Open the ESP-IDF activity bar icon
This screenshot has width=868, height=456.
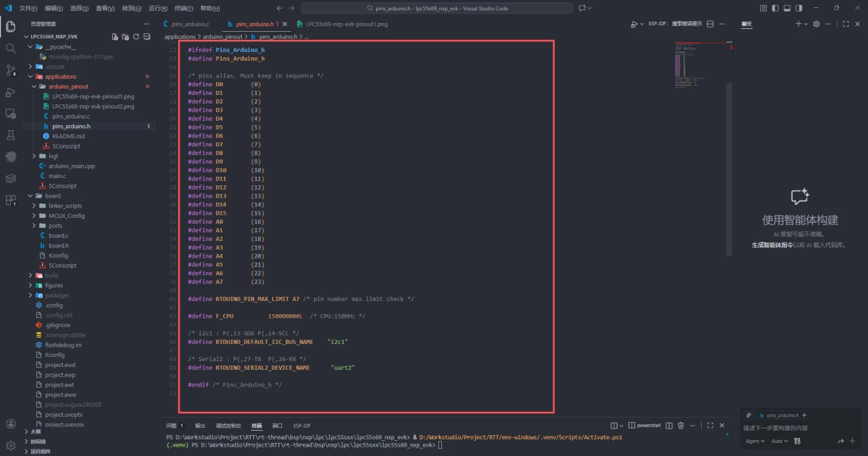pos(10,156)
